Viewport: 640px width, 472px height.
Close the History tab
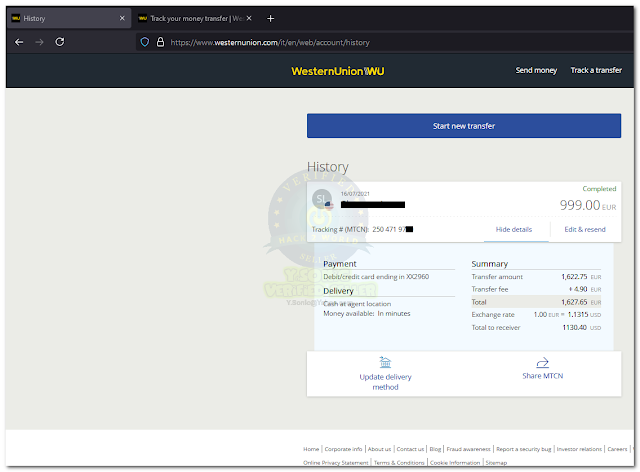[x=122, y=18]
